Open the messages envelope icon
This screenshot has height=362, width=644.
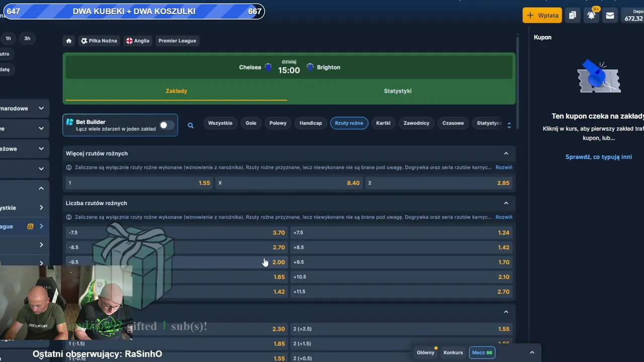point(610,15)
